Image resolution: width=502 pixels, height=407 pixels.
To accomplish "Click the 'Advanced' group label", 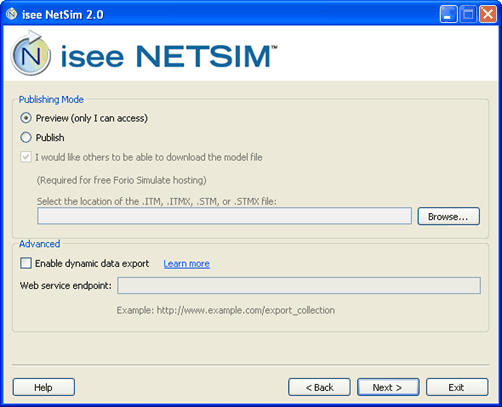I will point(39,244).
